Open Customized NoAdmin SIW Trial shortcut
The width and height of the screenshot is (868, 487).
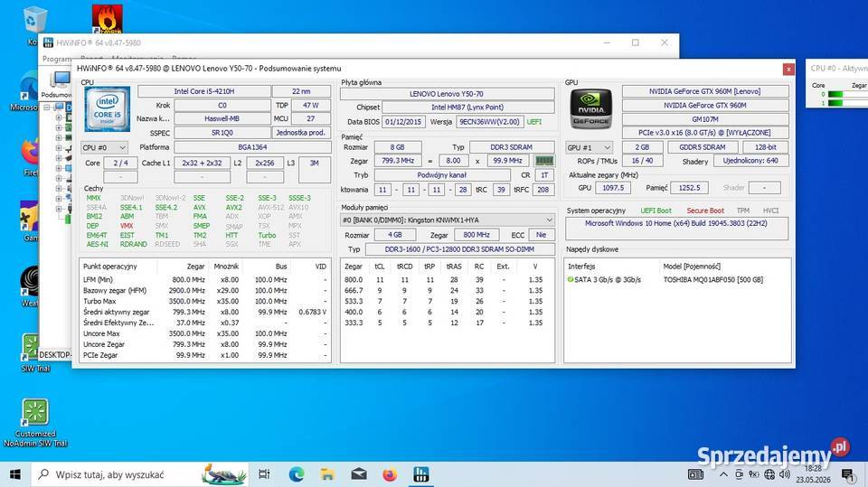[x=35, y=412]
